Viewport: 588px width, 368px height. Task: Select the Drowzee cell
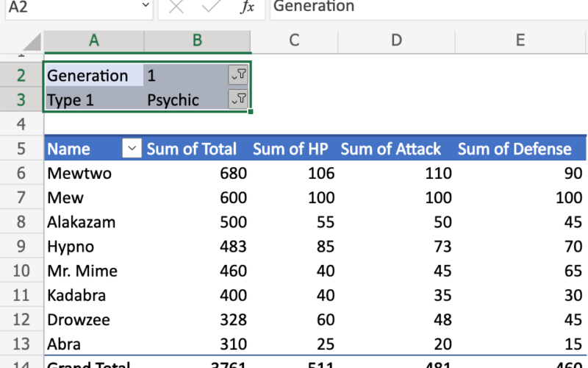click(94, 319)
